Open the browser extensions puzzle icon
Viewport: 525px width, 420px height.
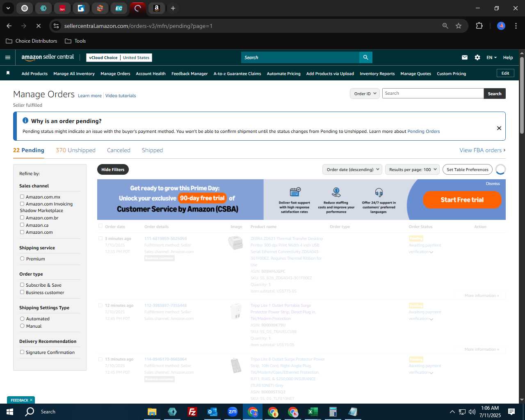click(479, 26)
